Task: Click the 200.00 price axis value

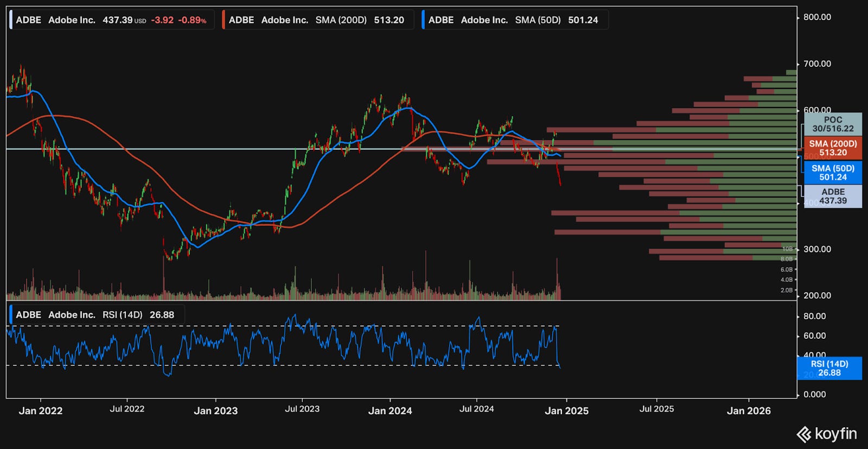Action: [x=817, y=296]
